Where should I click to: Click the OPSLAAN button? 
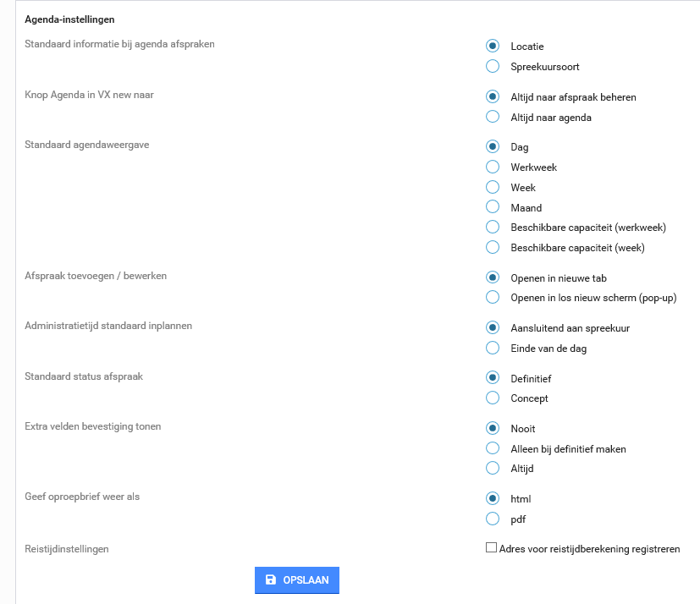pos(297,580)
